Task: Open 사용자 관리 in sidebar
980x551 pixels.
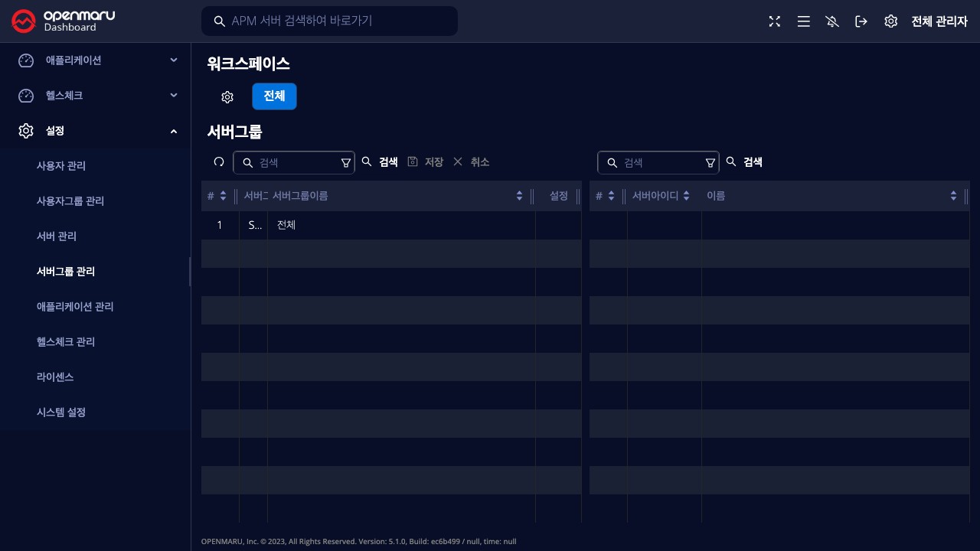Action: pyautogui.click(x=61, y=166)
